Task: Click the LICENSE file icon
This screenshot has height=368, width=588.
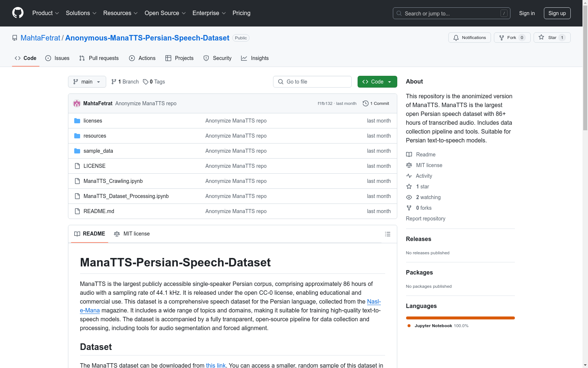Action: (77, 166)
